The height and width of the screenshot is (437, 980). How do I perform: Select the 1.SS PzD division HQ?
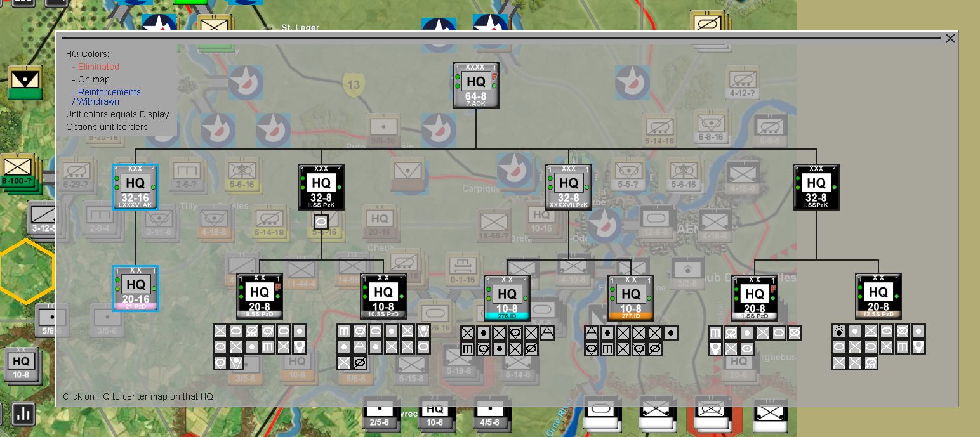(755, 297)
